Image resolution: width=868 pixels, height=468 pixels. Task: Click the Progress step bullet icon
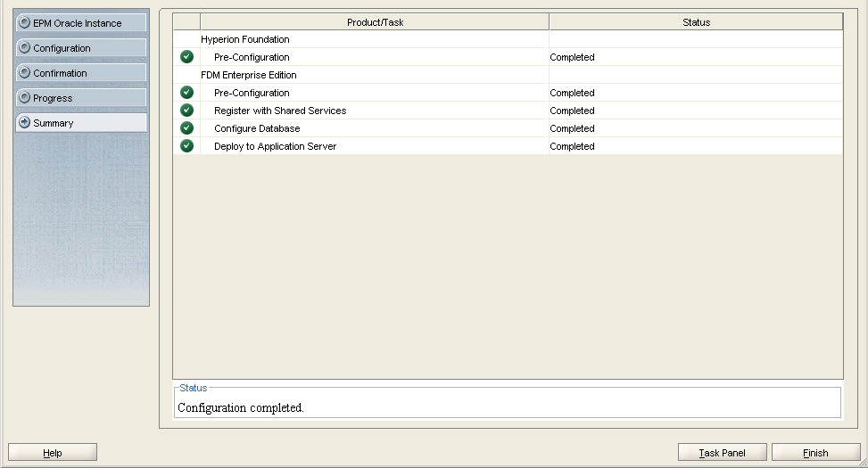[x=24, y=97]
